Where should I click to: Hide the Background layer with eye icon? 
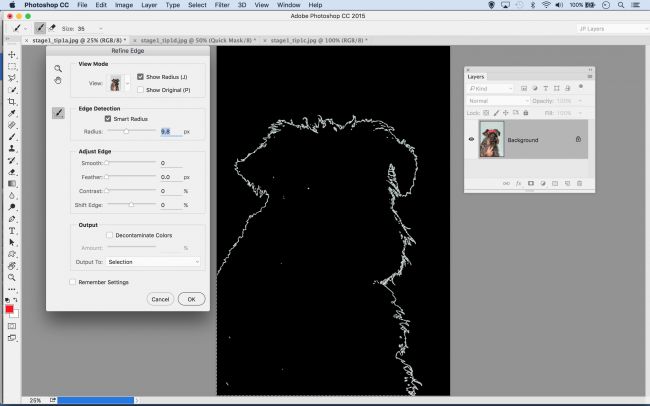point(472,140)
